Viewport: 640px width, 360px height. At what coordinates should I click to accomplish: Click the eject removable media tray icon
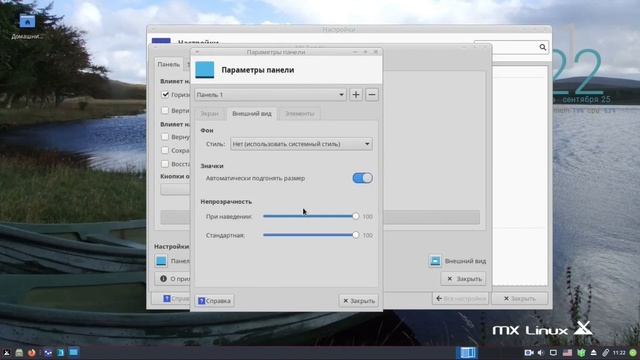tap(593, 353)
